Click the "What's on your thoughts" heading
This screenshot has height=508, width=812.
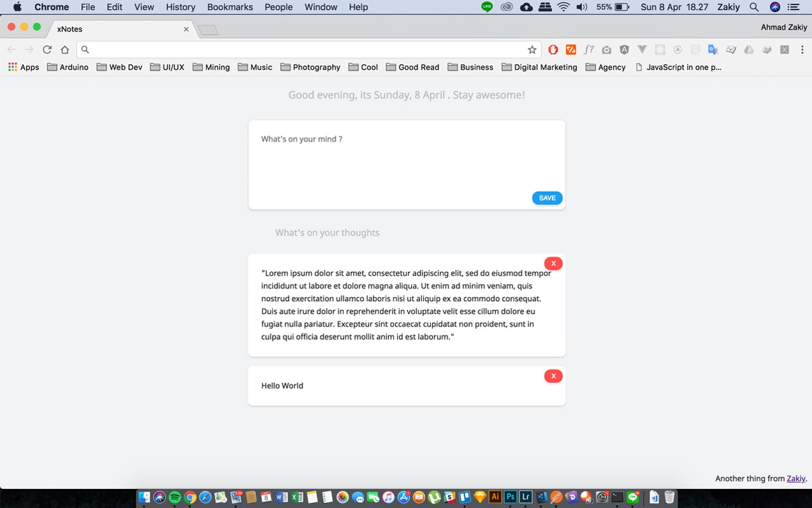(x=327, y=233)
